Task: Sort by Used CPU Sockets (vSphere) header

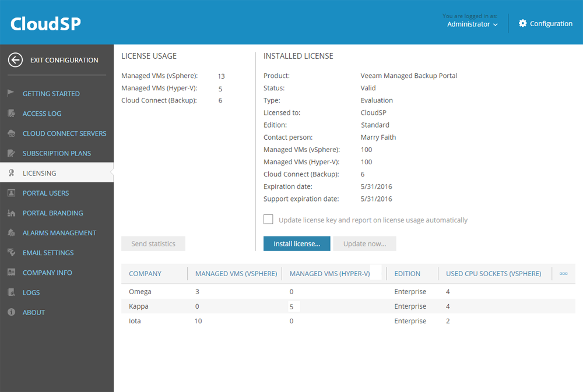Action: click(x=493, y=274)
